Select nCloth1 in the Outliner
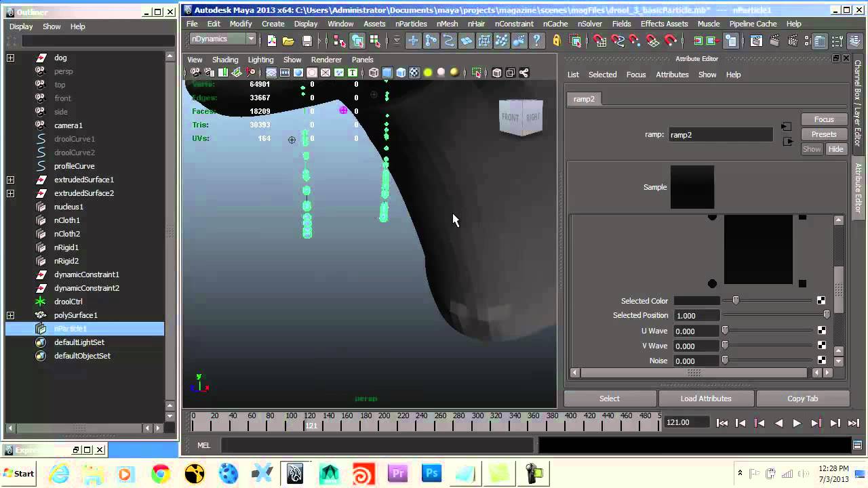 [x=67, y=220]
